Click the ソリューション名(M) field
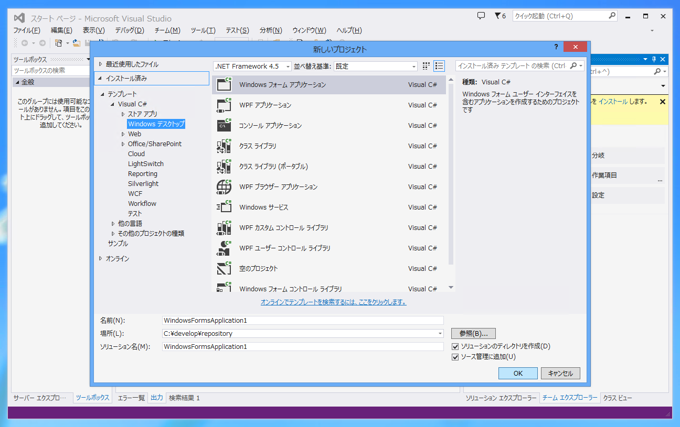Screen dimensions: 680x427 302,346
